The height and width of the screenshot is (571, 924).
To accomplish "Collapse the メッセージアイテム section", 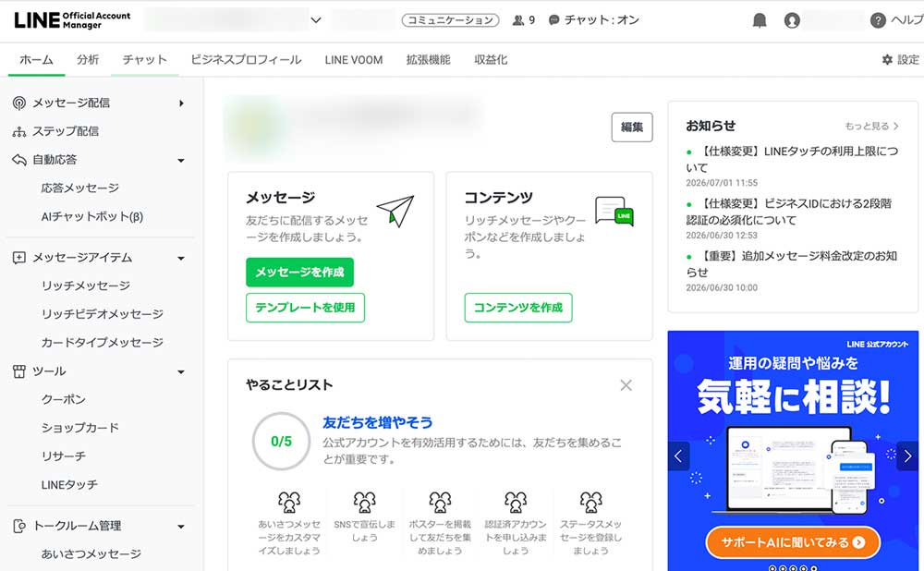I will [181, 258].
